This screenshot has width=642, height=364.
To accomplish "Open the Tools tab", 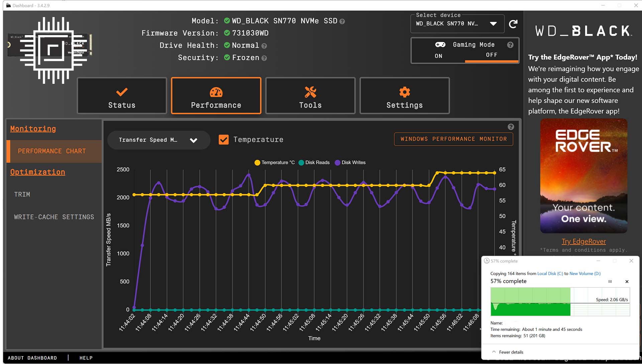I will [x=310, y=96].
